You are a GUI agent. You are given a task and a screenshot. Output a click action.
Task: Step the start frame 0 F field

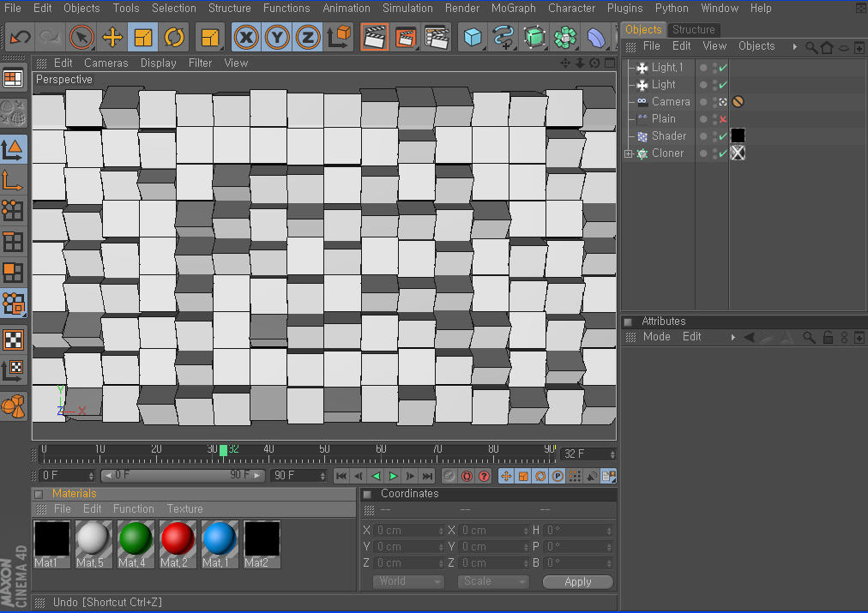click(x=91, y=476)
